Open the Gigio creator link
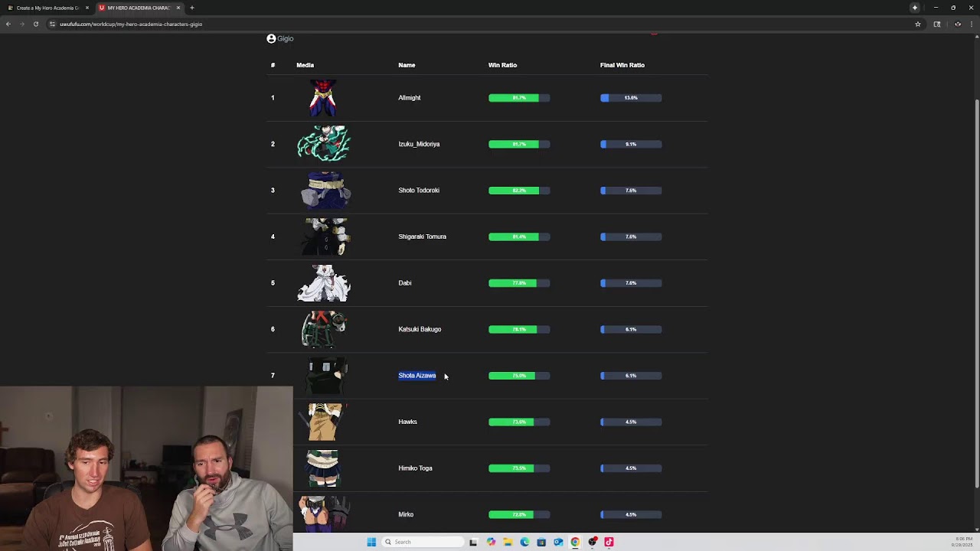This screenshot has height=551, width=980. click(x=286, y=38)
